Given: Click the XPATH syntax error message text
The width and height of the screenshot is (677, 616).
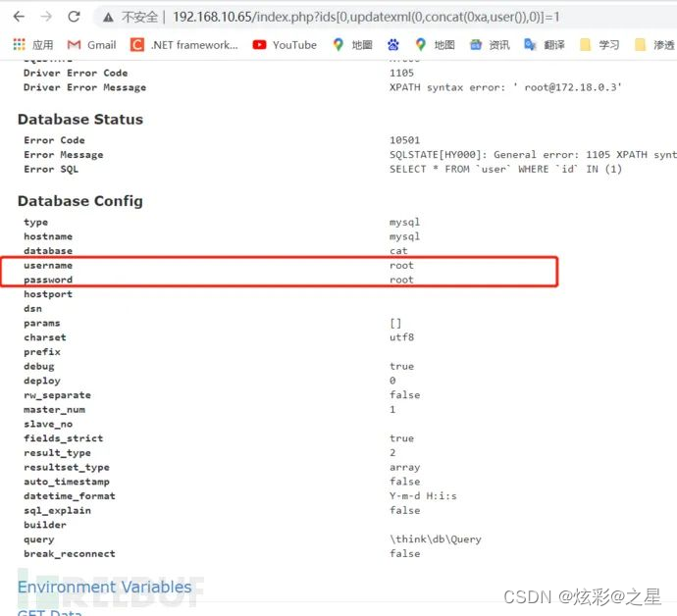Looking at the screenshot, I should (x=505, y=87).
